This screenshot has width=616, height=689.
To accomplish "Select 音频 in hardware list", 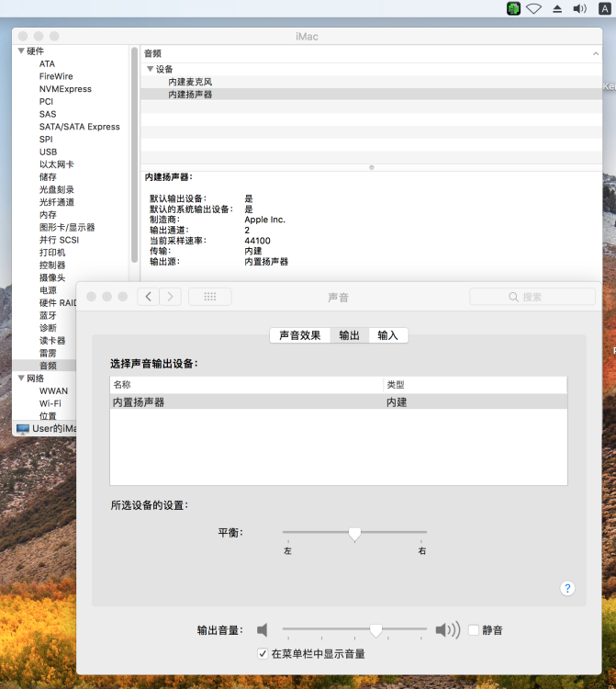I will point(48,366).
